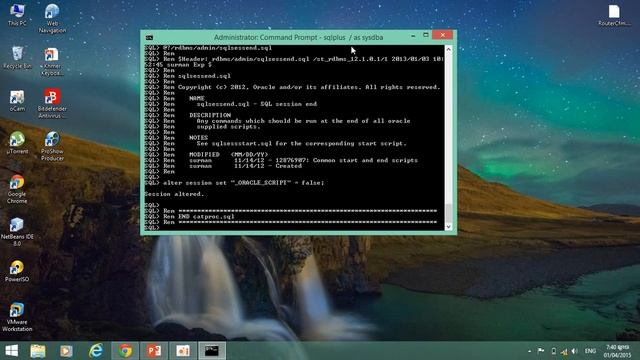The height and width of the screenshot is (360, 640).
Task: Open the RouterClim file on desktop
Action: [x=614, y=16]
